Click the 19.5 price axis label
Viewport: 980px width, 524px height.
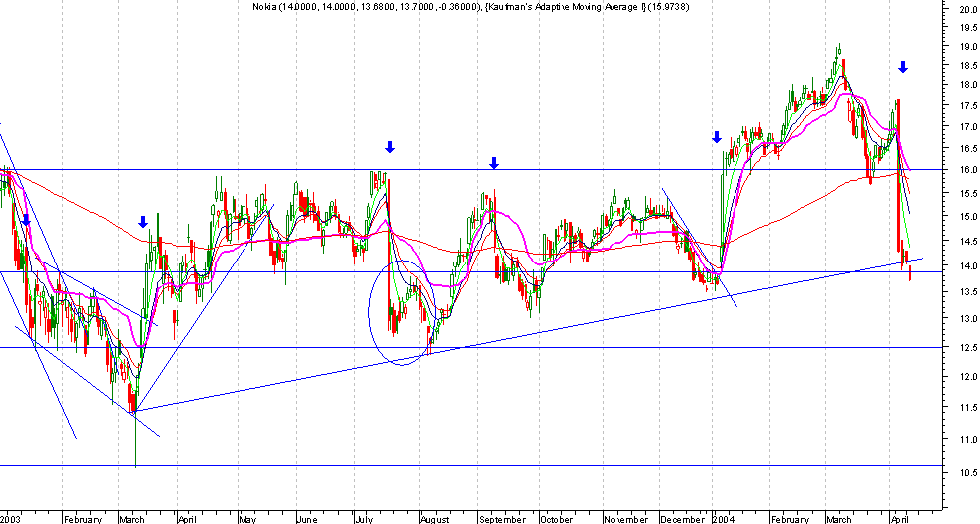coord(967,28)
